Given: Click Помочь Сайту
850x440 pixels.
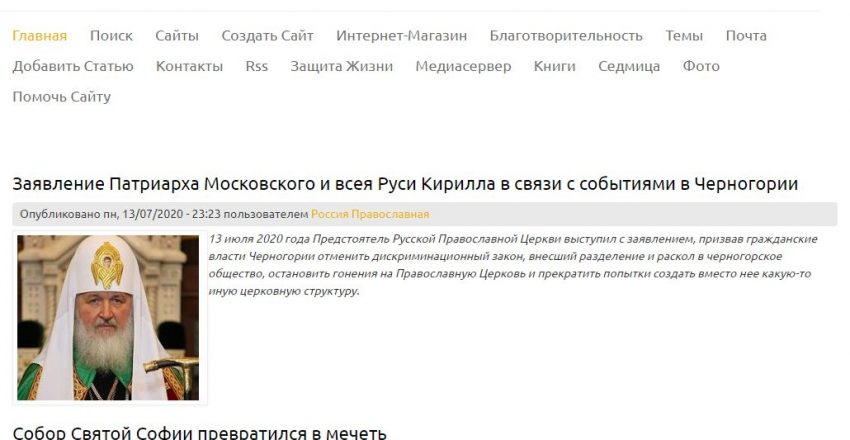Looking at the screenshot, I should pyautogui.click(x=61, y=96).
